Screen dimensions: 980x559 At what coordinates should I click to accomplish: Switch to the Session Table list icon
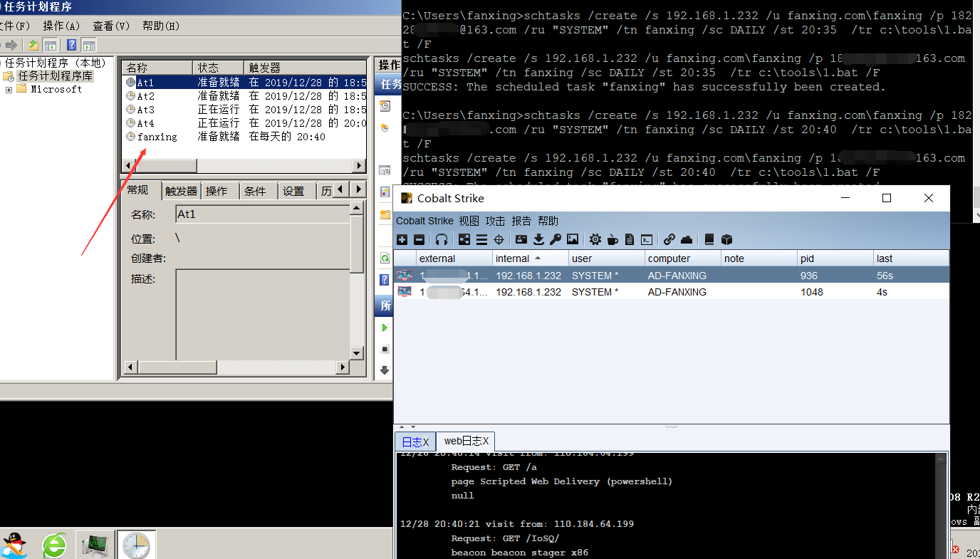pos(481,240)
